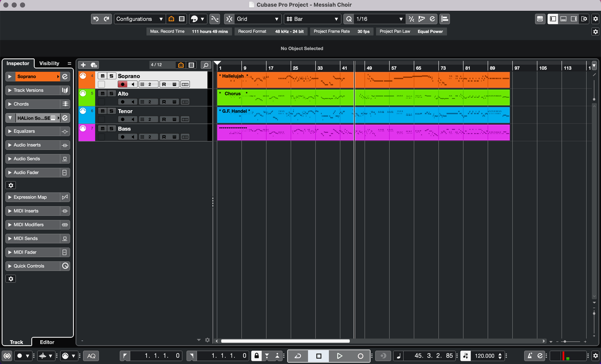Viewport: 601px width, 364px height.
Task: Expand the Equalizers section
Action: coord(33,131)
